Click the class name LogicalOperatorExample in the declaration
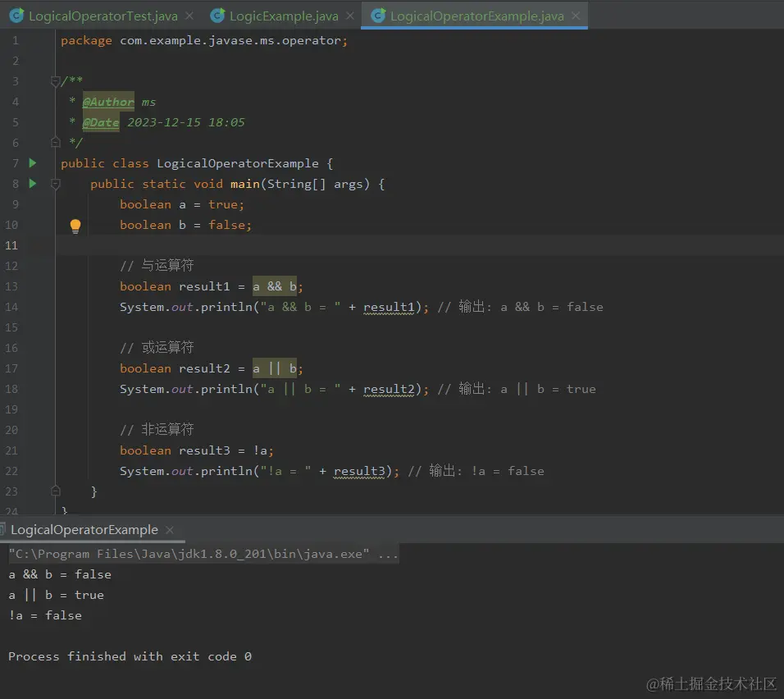The image size is (784, 699). (x=238, y=163)
